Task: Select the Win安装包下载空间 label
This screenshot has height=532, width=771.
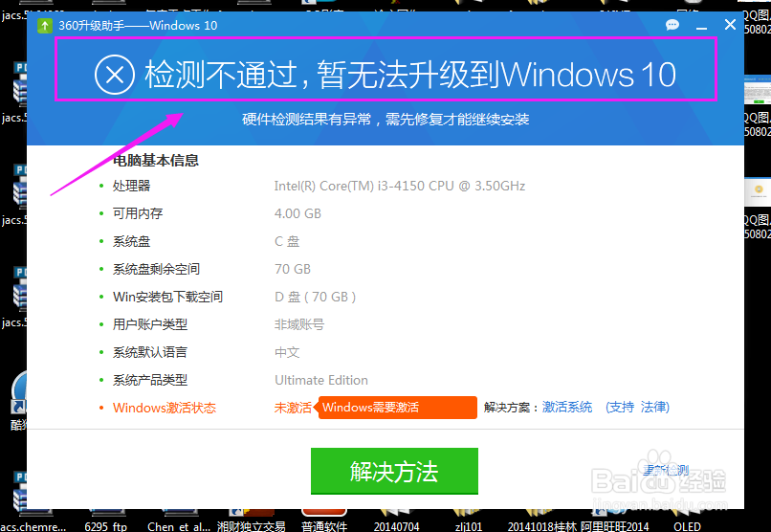Action: tap(167, 297)
